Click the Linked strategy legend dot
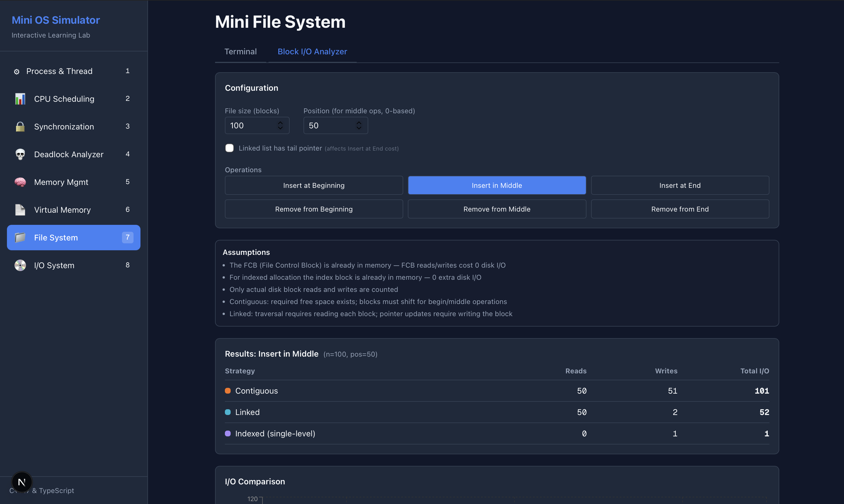Image resolution: width=844 pixels, height=504 pixels. click(228, 412)
